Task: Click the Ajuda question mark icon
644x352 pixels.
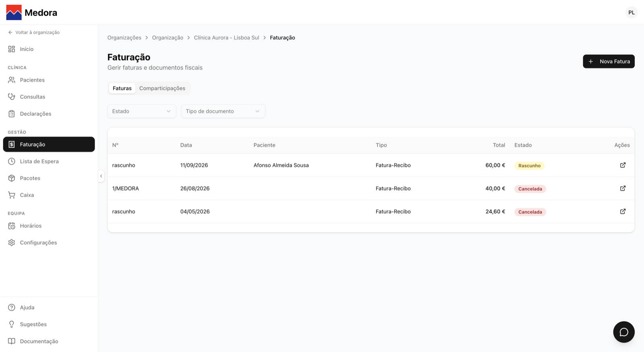Action: (12, 307)
